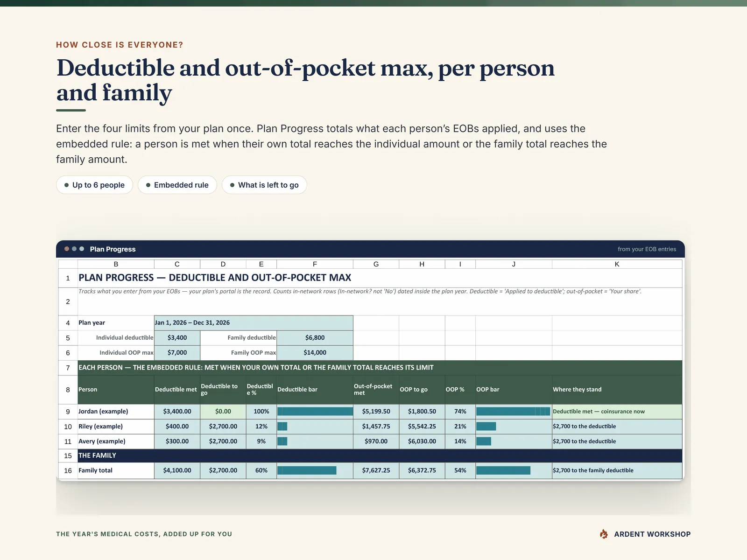Image resolution: width=747 pixels, height=560 pixels.
Task: Click the 'Avery (example)' name cell
Action: click(x=116, y=441)
